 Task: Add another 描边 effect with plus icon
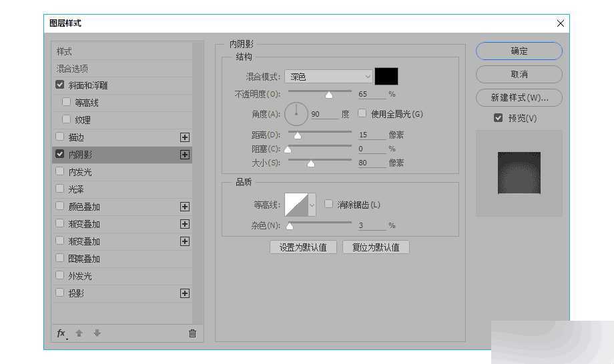(x=185, y=137)
